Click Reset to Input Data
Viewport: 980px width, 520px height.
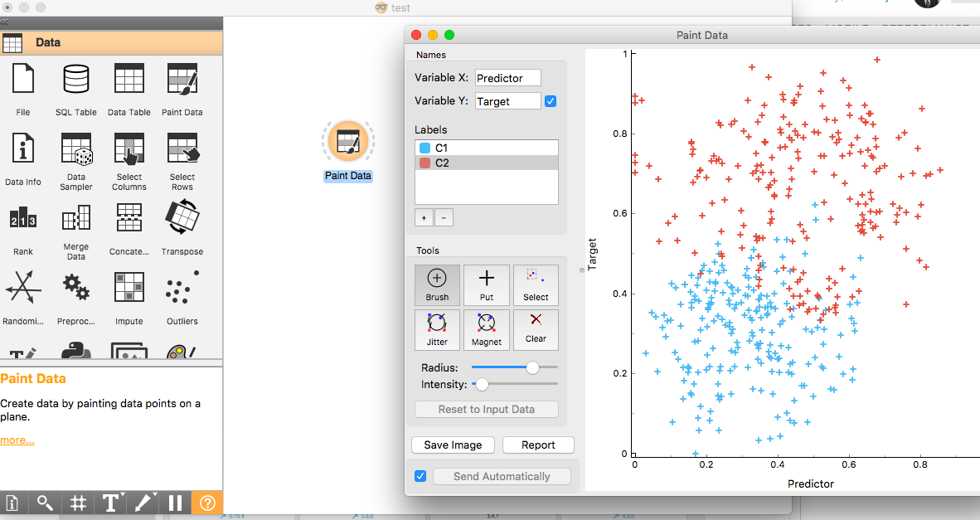tap(486, 410)
